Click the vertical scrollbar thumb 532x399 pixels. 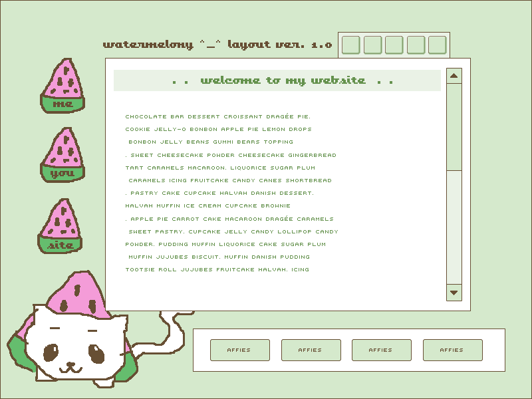point(454,126)
